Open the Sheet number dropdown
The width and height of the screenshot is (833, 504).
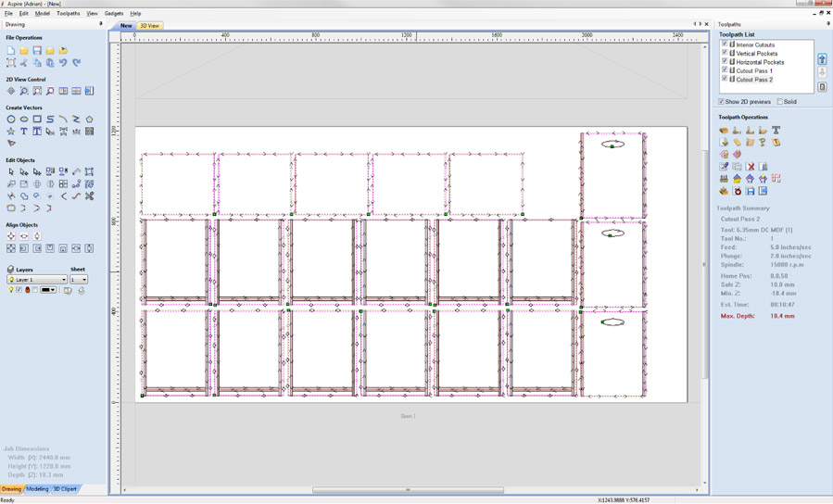[79, 280]
